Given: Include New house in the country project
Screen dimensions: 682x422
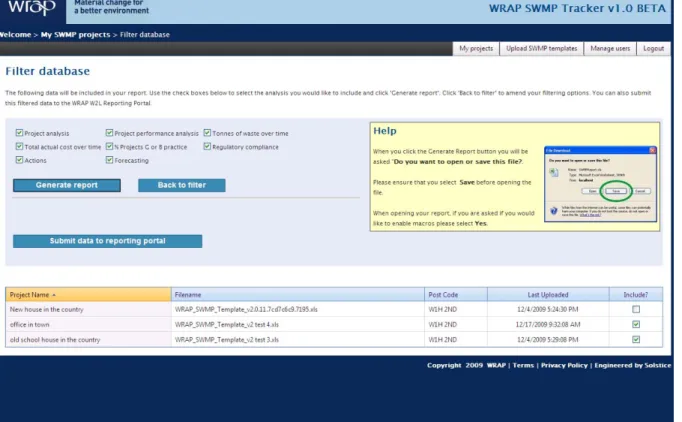Looking at the screenshot, I should click(636, 309).
